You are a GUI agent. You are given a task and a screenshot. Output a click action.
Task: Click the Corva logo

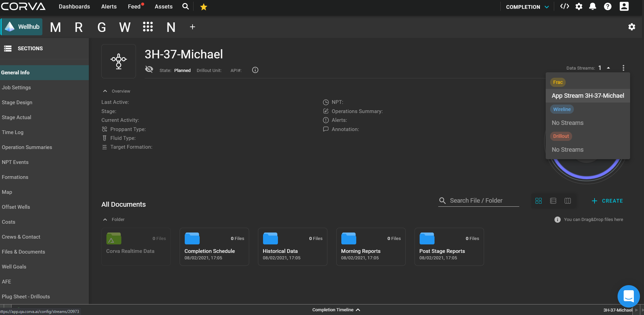tap(23, 6)
